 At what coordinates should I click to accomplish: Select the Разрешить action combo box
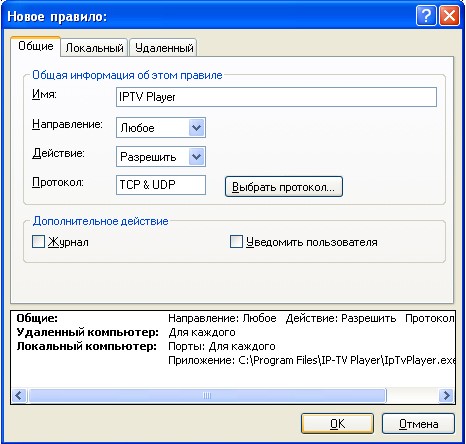click(x=161, y=156)
